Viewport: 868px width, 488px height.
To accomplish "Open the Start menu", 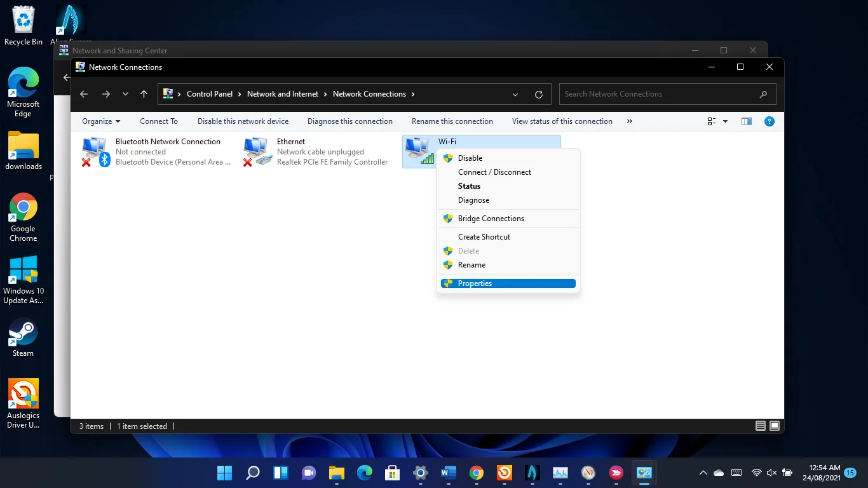I will [225, 473].
